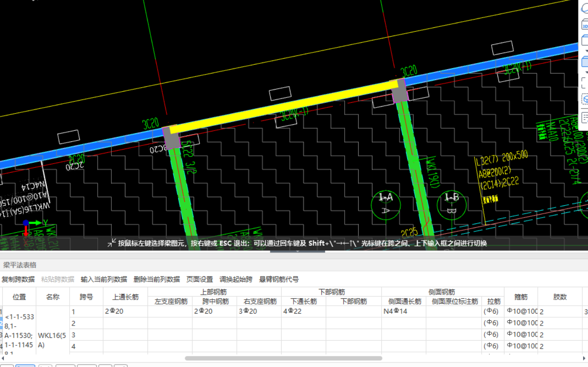Select span 1 右支座钢筋 cell 3⌀20

pyautogui.click(x=259, y=311)
